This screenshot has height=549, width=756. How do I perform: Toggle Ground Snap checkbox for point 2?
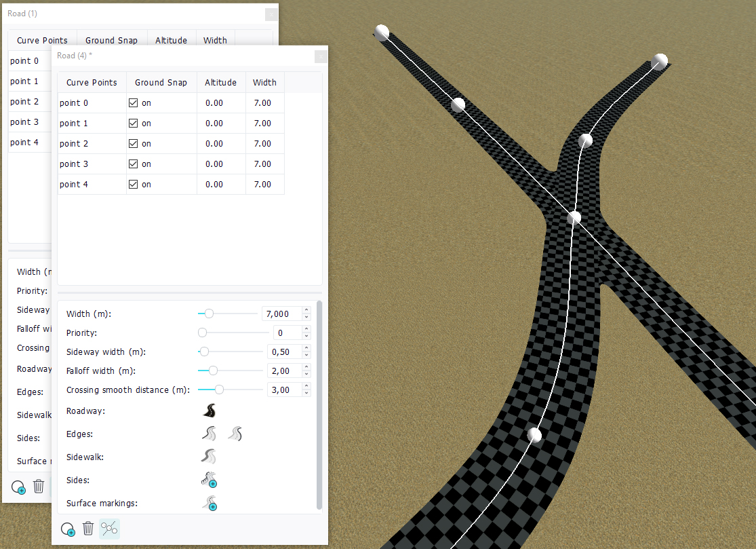[x=133, y=144]
